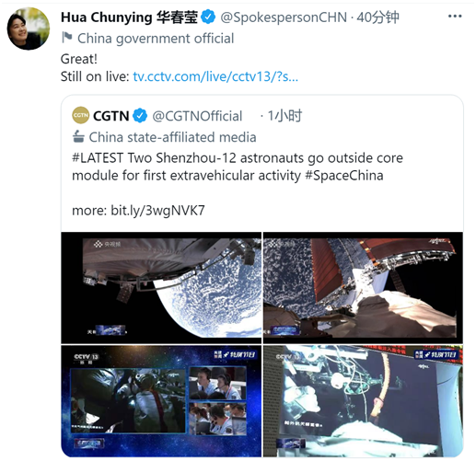Open the bit.ly/3wgNVK7 link
Screen dimensions: 476x461
pos(157,211)
